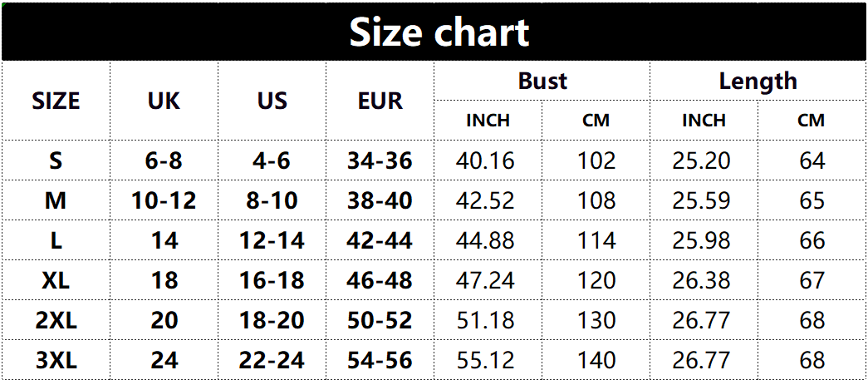The height and width of the screenshot is (380, 868).
Task: Select the S size row label
Action: pos(56,160)
